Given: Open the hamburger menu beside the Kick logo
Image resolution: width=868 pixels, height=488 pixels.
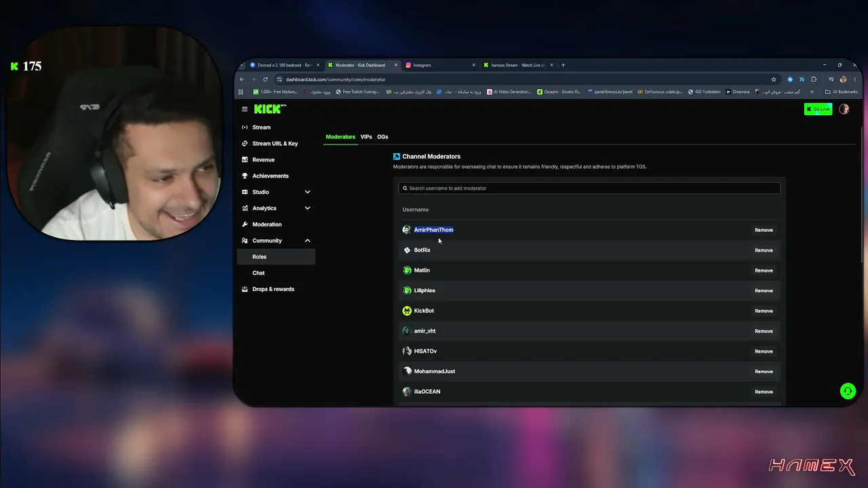Looking at the screenshot, I should pyautogui.click(x=245, y=109).
